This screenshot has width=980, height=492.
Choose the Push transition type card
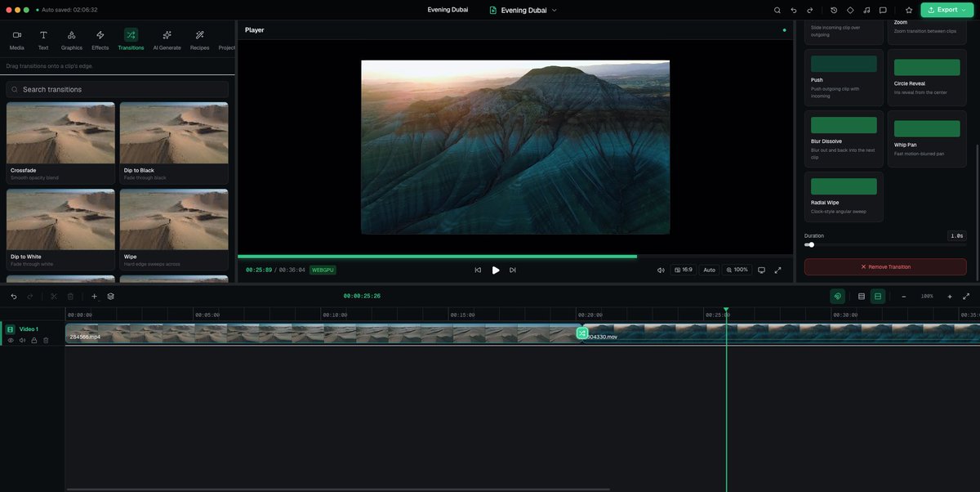844,76
